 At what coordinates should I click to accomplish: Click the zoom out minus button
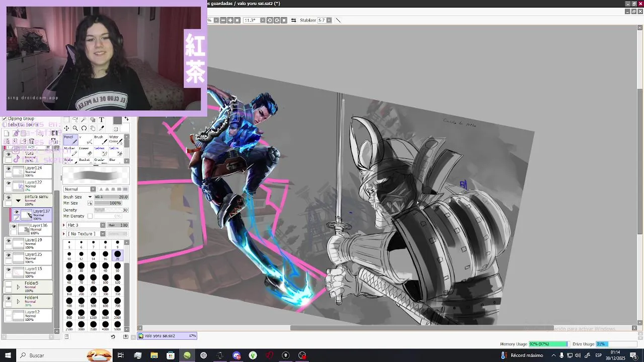click(223, 20)
